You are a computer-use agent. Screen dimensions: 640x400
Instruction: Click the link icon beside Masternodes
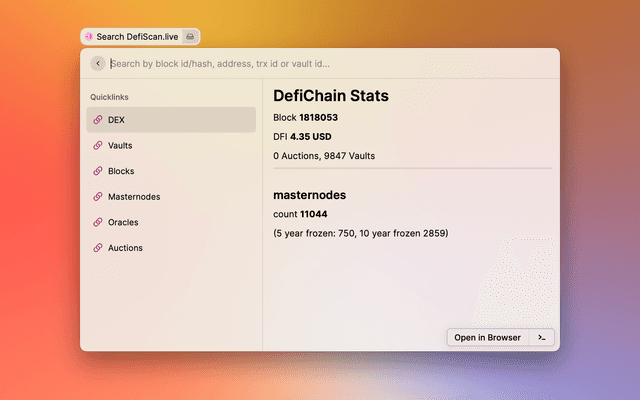pos(97,197)
